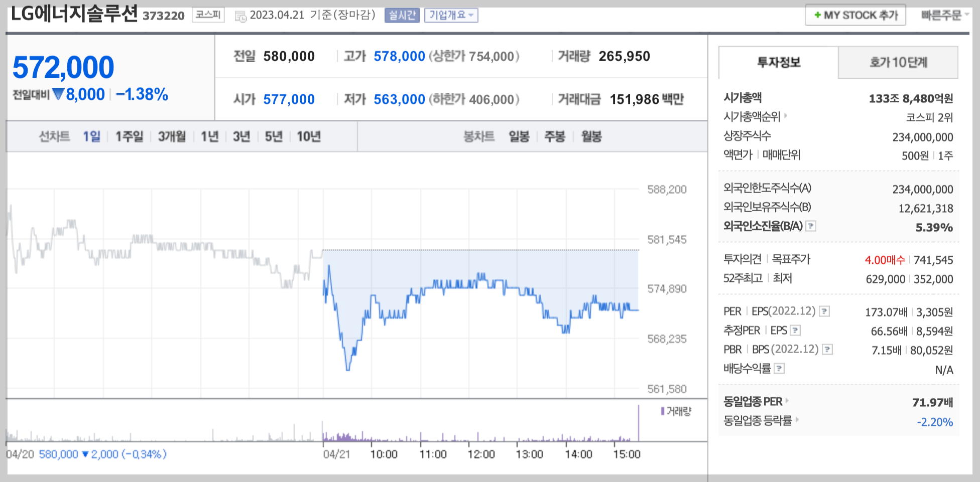
Task: Show 주봉 candlestick chart
Action: [x=555, y=136]
